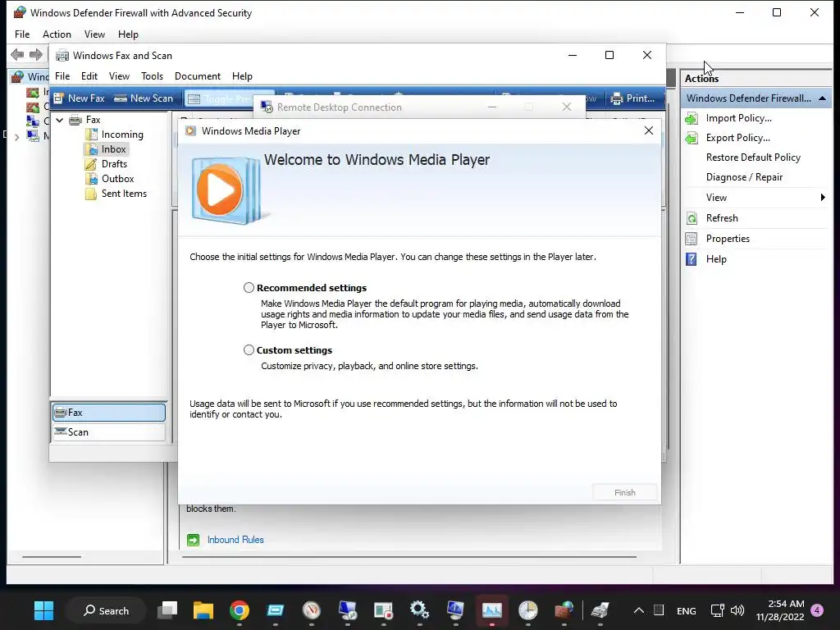Open the Sent Items fax folder
840x630 pixels.
click(x=116, y=194)
